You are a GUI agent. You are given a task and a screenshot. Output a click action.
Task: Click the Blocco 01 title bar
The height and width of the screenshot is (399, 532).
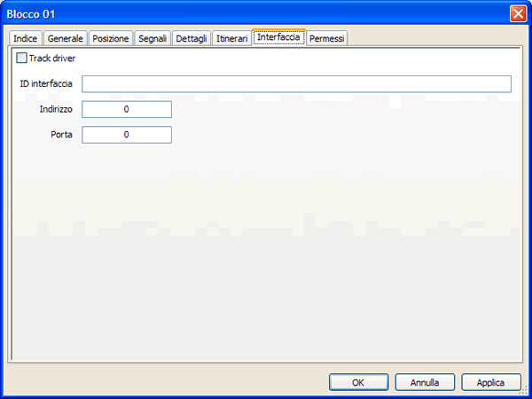[254, 14]
